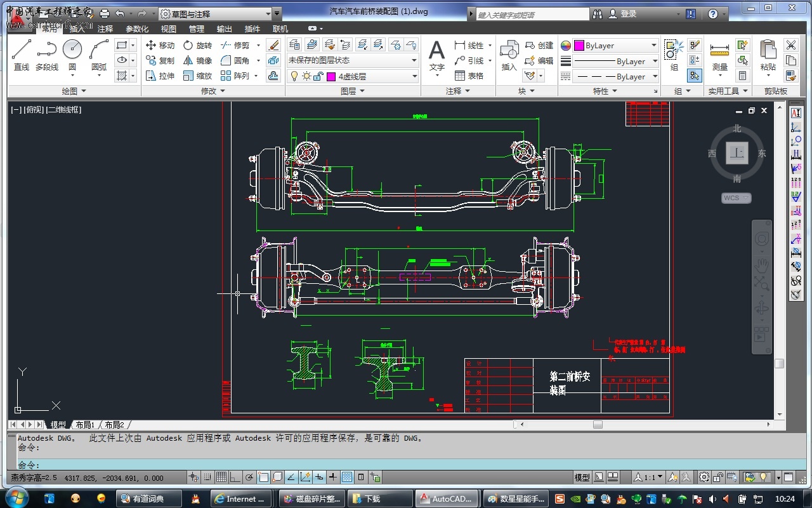Activate the Rotate (旋转) tool
This screenshot has width=812, height=508.
(197, 45)
